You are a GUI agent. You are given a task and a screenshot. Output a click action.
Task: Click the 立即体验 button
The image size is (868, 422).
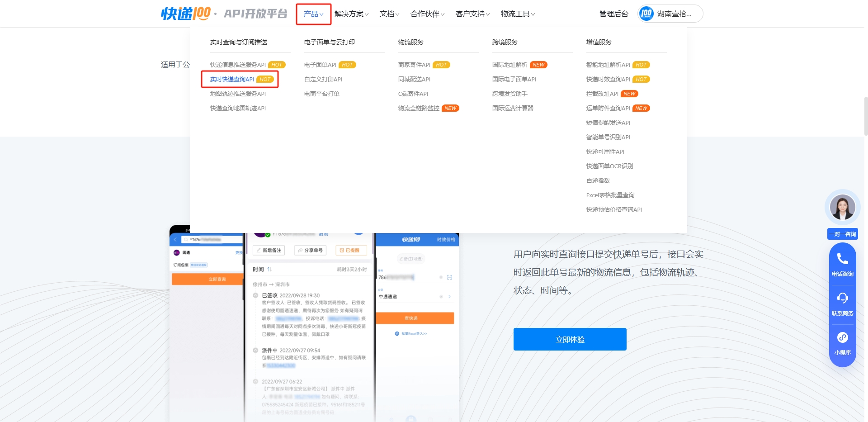click(569, 339)
